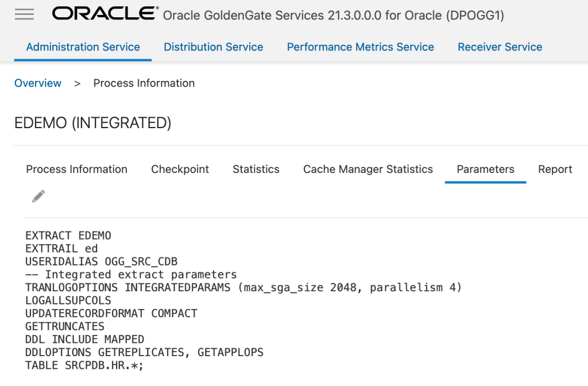Screen dimensions: 588x386
Task: Select the Parameters tab
Action: 485,169
